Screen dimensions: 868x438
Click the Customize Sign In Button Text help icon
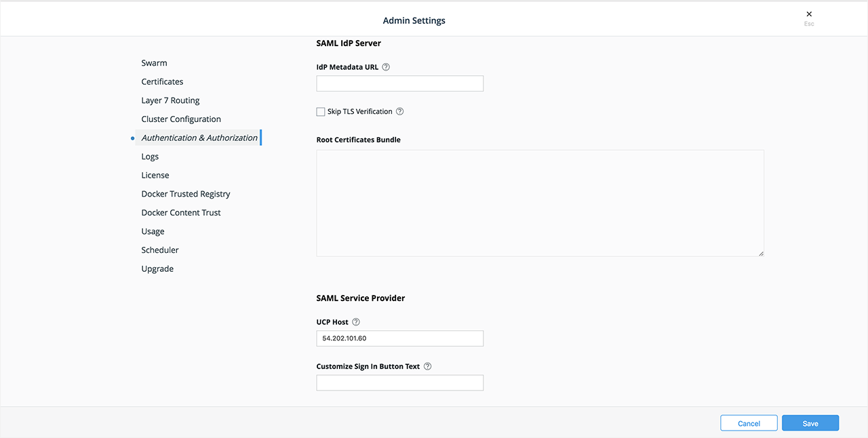(427, 365)
